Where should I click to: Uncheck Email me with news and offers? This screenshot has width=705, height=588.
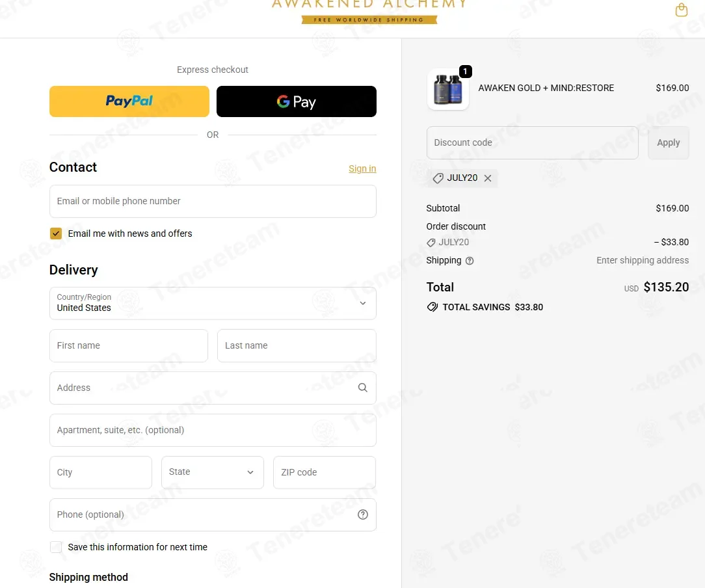[56, 234]
